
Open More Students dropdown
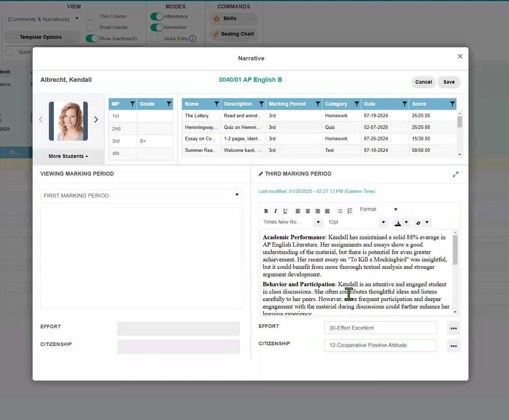[x=68, y=156]
